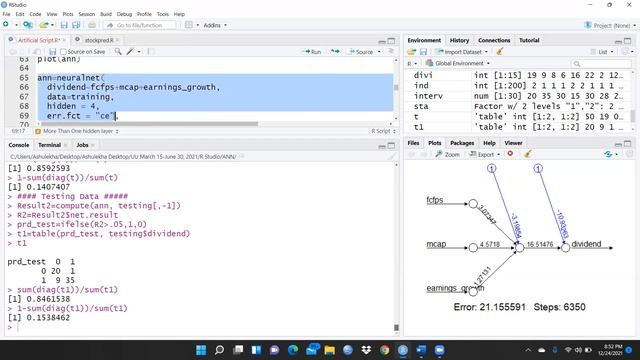Open Google Chrome from the taskbar
This screenshot has width=640, height=360.
pyautogui.click(x=384, y=350)
